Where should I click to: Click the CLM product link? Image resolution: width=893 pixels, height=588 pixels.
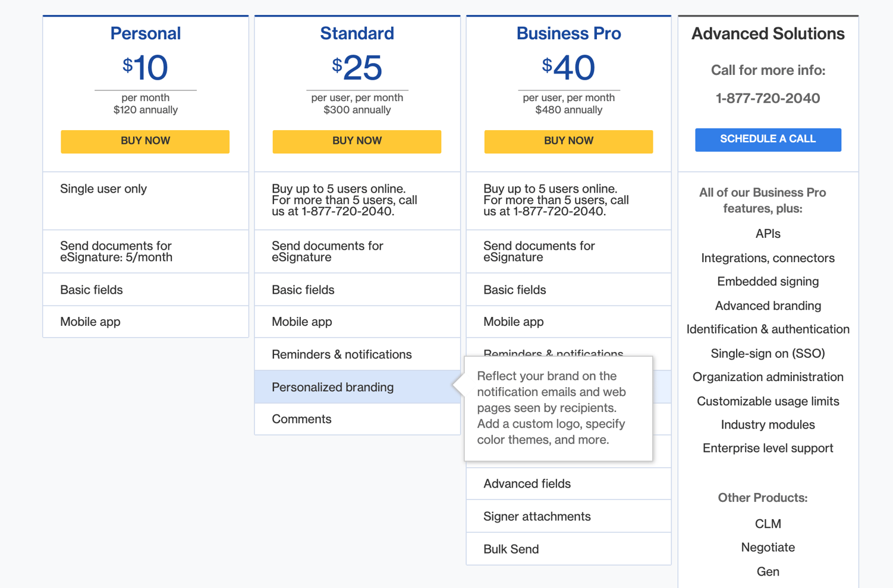[x=768, y=523]
